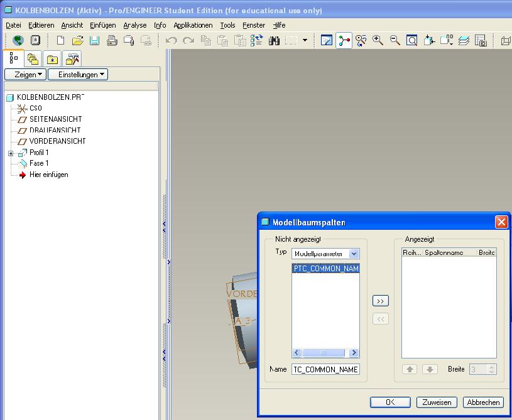Image resolution: width=512 pixels, height=420 pixels.
Task: Click the redo arrow icon
Action: pyautogui.click(x=188, y=40)
